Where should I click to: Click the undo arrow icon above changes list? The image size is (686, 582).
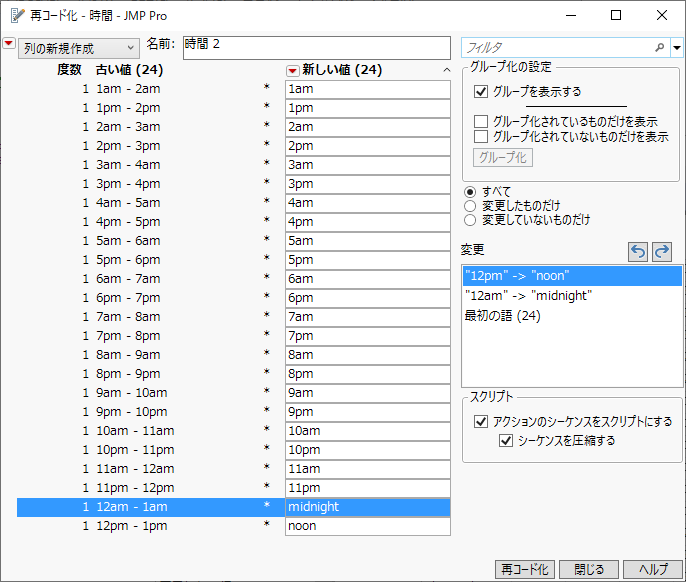tap(638, 252)
